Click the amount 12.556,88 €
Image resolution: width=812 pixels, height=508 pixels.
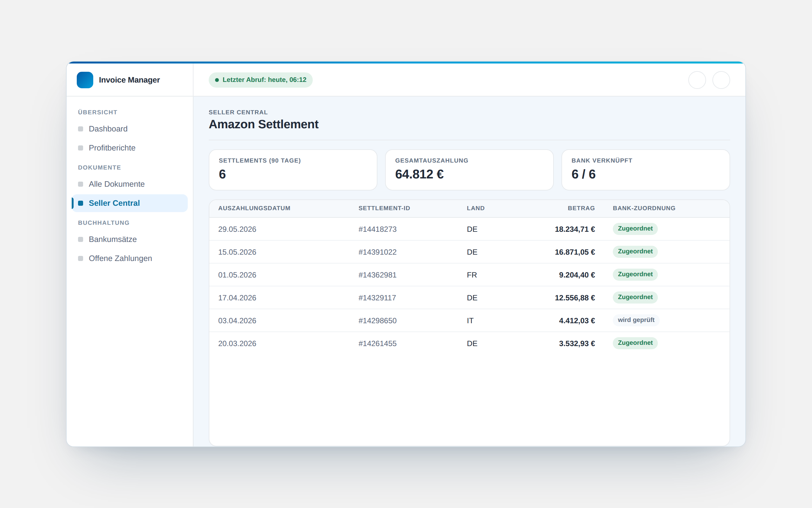coord(575,298)
